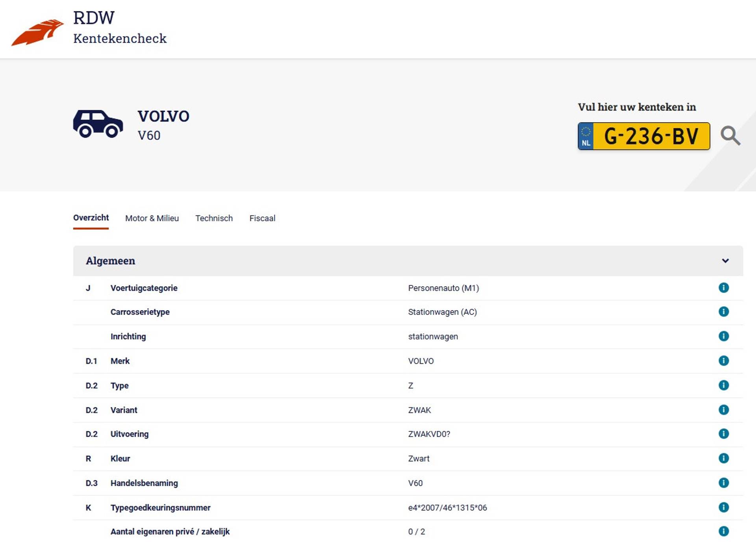Collapse the Algemeen section chevron

click(725, 261)
